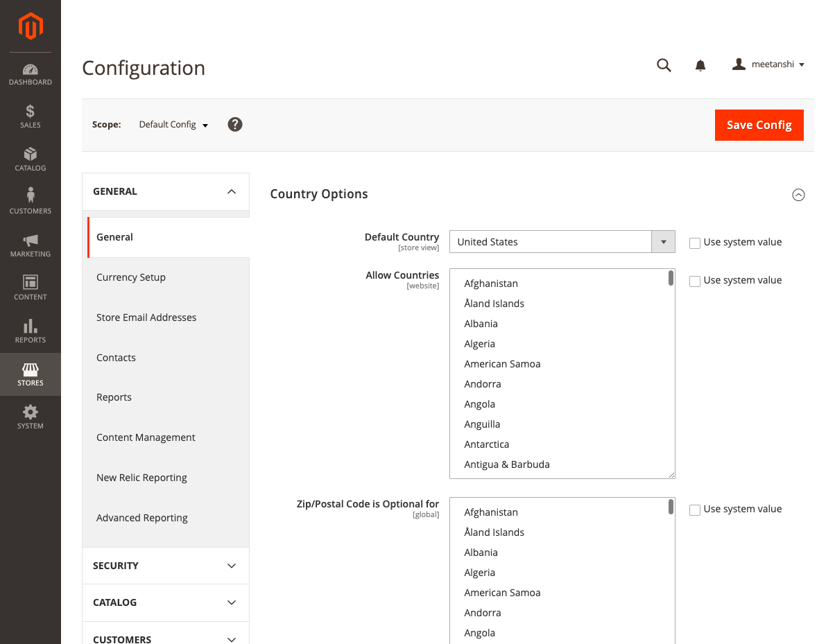Image resolution: width=835 pixels, height=644 pixels.
Task: Collapse the GENERAL configuration group
Action: click(165, 191)
